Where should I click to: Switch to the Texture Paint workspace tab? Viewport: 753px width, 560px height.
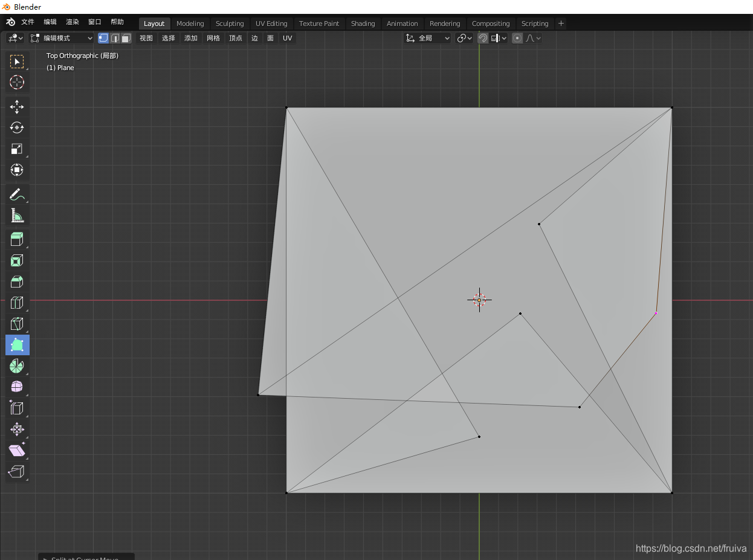pyautogui.click(x=319, y=24)
